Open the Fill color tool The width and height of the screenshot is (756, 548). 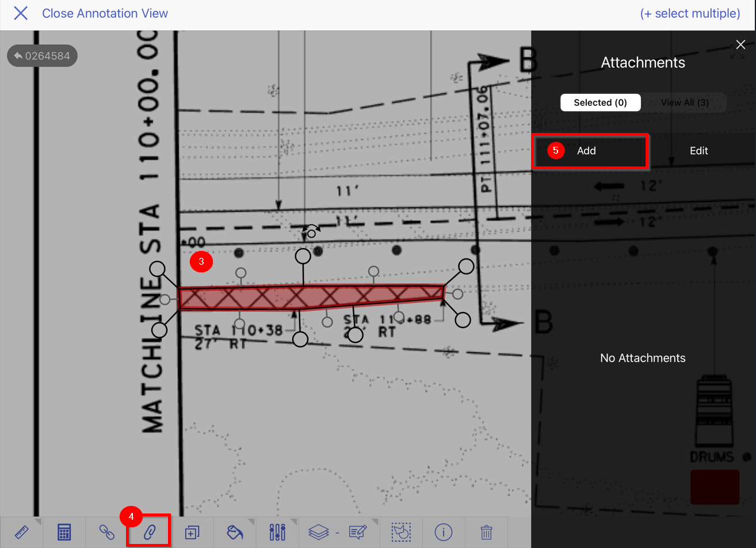tap(234, 532)
